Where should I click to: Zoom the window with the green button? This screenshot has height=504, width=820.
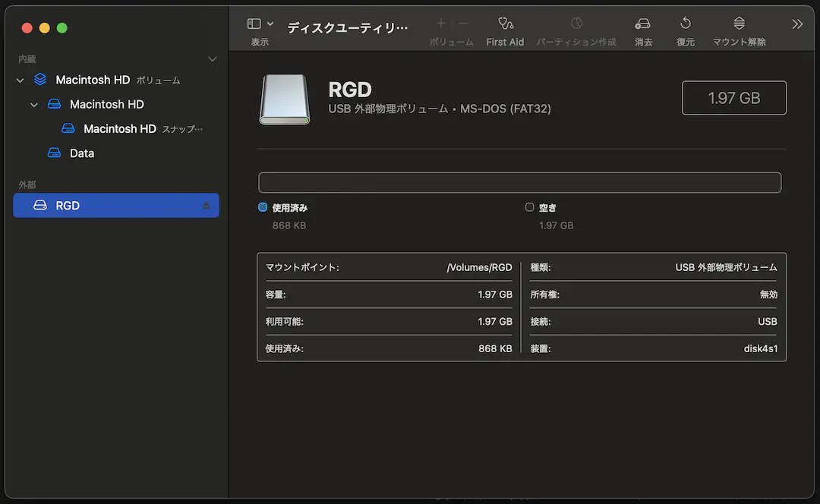click(61, 28)
